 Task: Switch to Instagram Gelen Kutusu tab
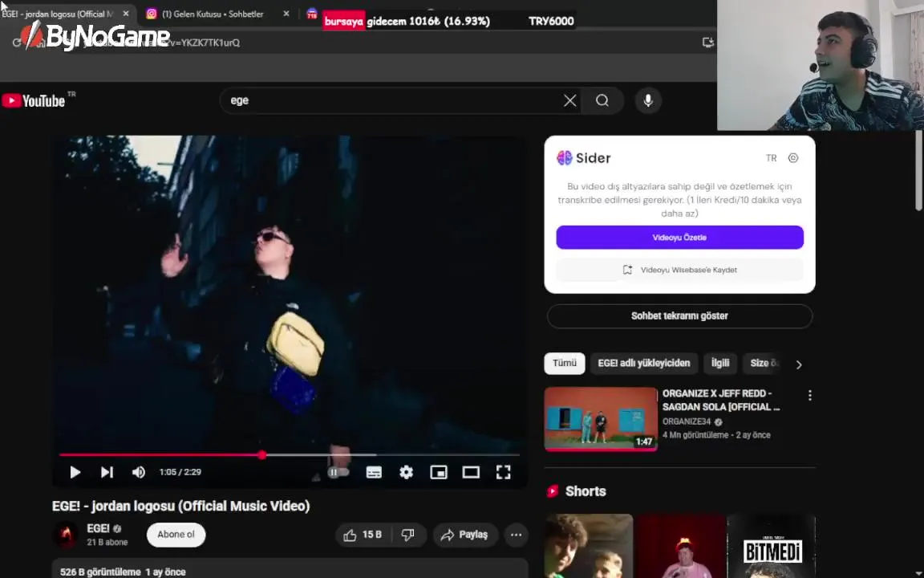coord(213,14)
